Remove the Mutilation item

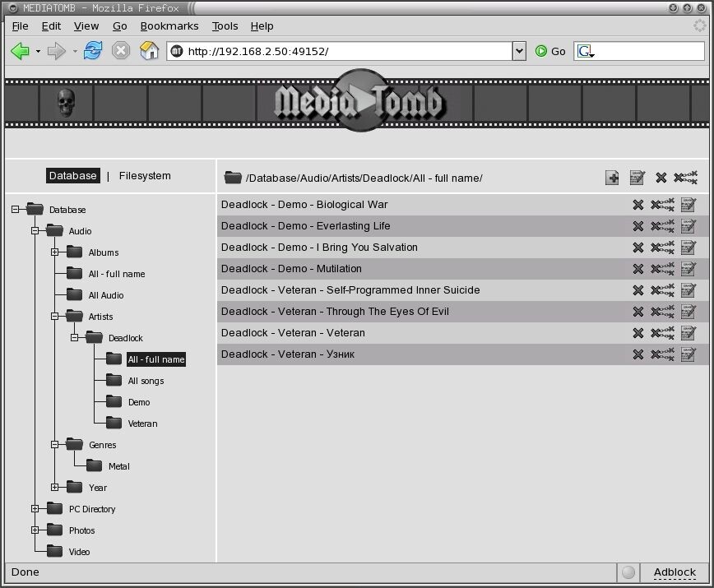tap(638, 269)
